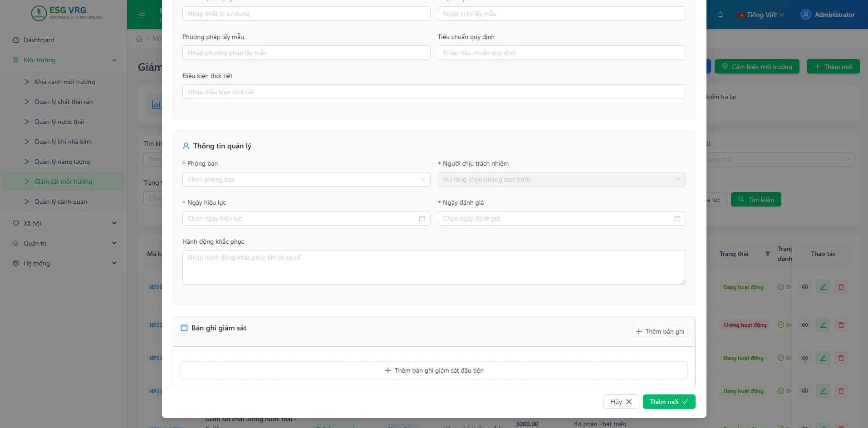Click the Nhập tiêu chuẩn quy định field
The width and height of the screenshot is (868, 428).
point(562,53)
